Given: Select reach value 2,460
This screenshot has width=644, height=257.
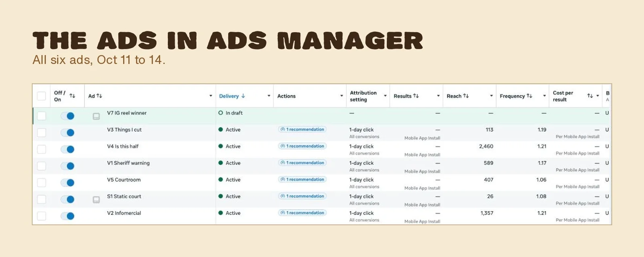Looking at the screenshot, I should pos(486,146).
